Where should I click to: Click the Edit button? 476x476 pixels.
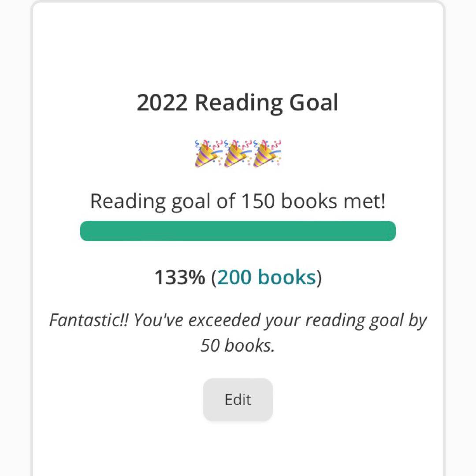(238, 399)
